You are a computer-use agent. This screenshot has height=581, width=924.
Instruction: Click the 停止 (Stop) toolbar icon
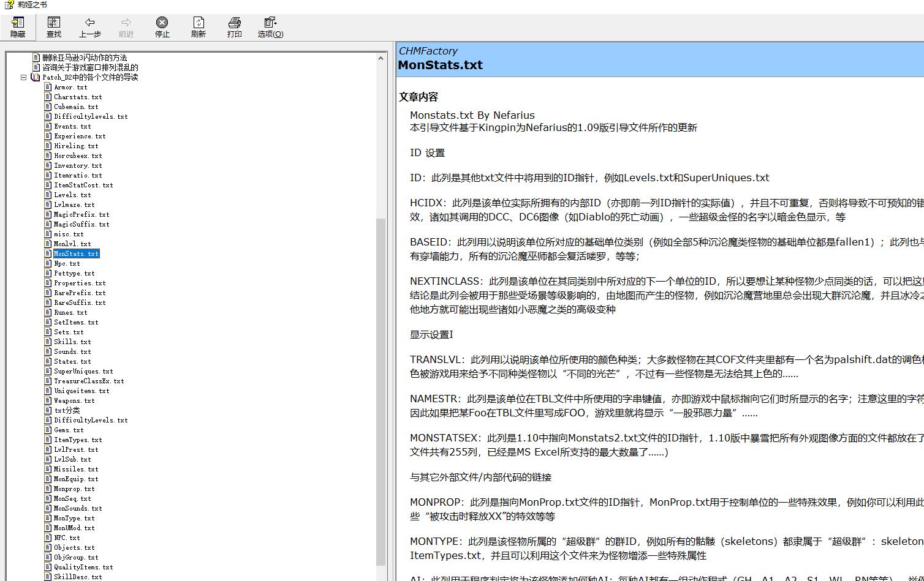click(162, 28)
